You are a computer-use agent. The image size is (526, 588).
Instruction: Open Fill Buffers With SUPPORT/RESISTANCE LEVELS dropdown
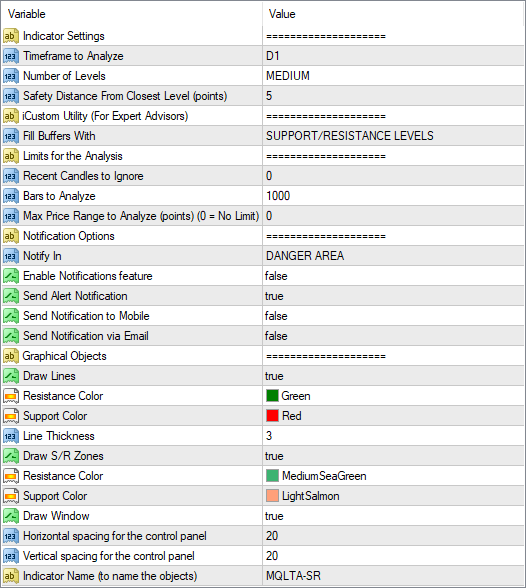[393, 136]
